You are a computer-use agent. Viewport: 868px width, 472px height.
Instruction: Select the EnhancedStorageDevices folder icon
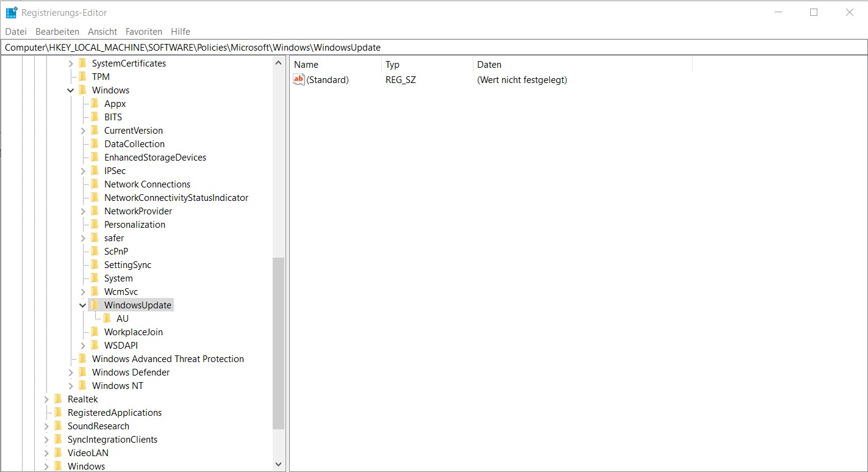[95, 157]
